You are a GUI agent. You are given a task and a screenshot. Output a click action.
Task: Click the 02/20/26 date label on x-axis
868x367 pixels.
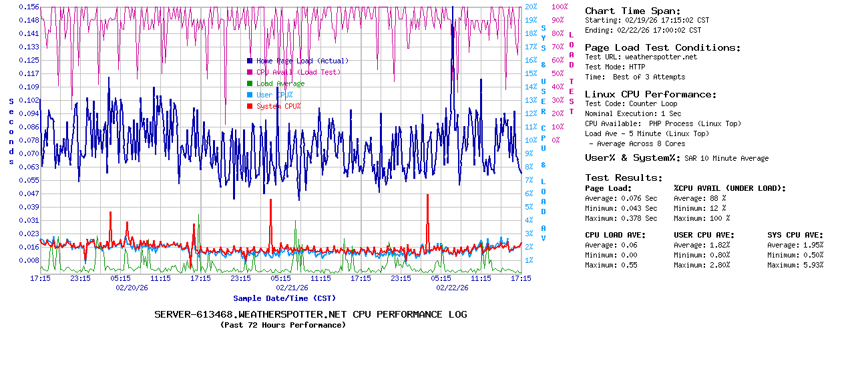pyautogui.click(x=132, y=288)
